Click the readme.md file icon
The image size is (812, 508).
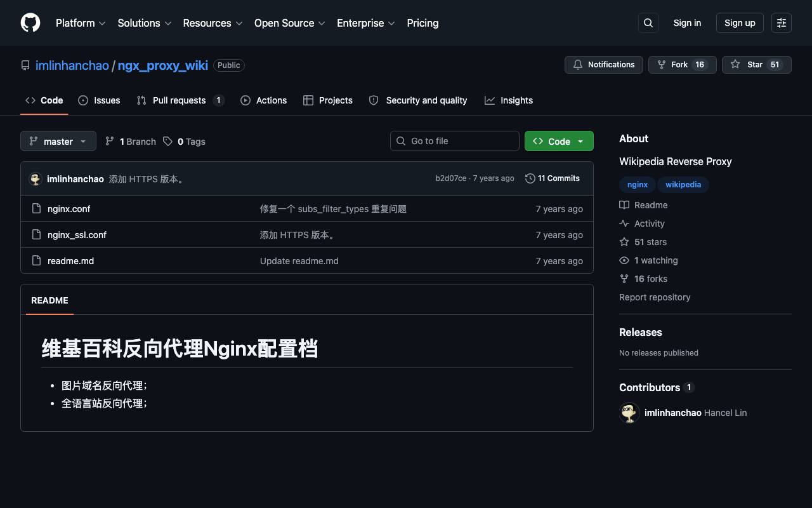(37, 260)
